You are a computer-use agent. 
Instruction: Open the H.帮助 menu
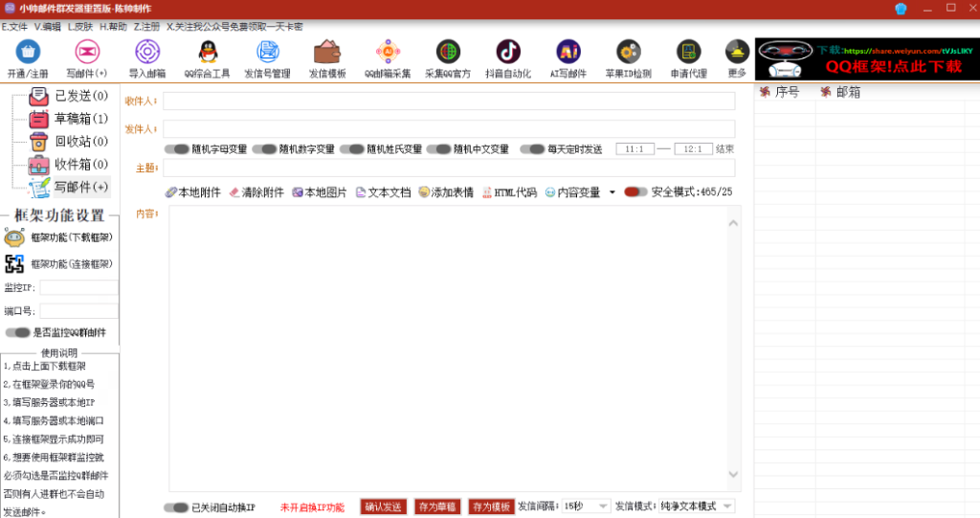[x=113, y=27]
